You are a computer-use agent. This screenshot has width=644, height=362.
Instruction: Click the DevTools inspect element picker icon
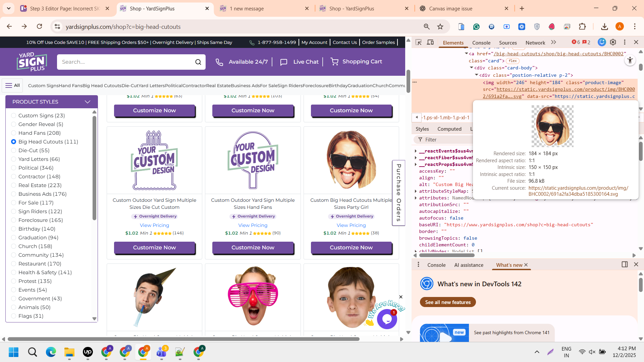(418, 42)
